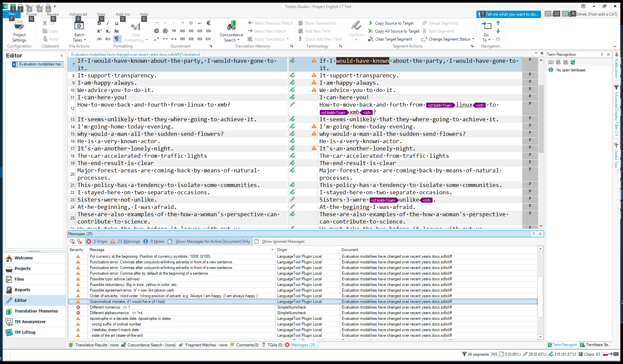Insert the copyright symbol from QuickInsert
Image resolution: width=623 pixels, height=364 pixels.
click(x=157, y=31)
